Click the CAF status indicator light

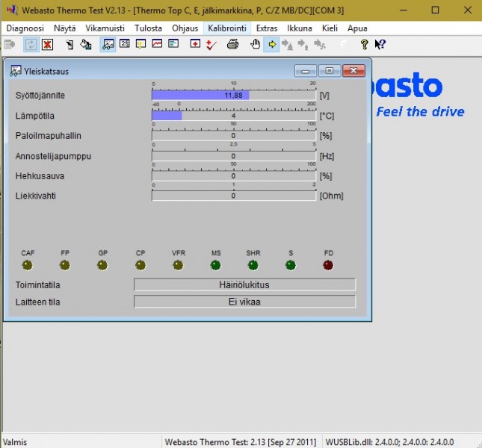tap(28, 265)
